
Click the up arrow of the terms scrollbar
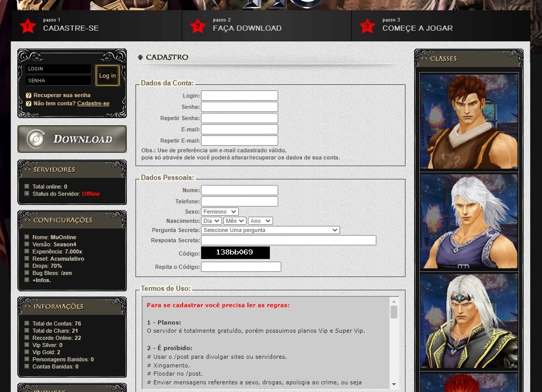point(394,302)
